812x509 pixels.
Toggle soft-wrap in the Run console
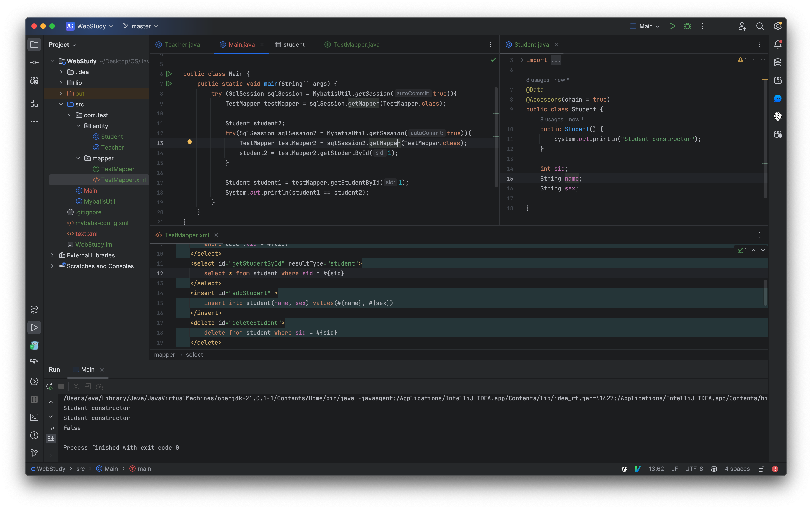[51, 427]
